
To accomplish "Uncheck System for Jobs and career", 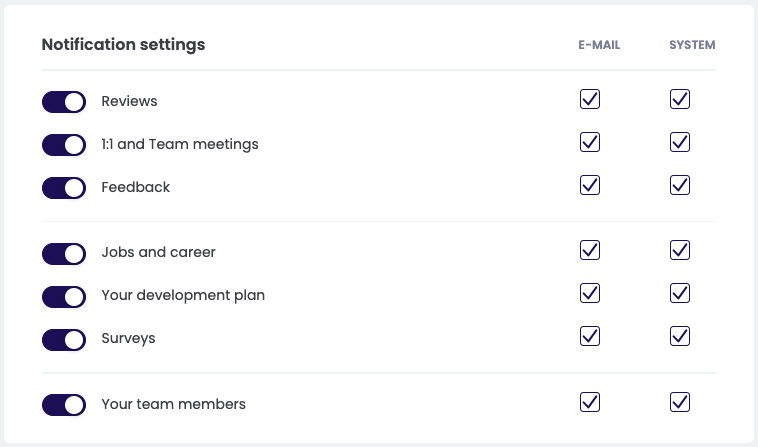I will point(680,250).
